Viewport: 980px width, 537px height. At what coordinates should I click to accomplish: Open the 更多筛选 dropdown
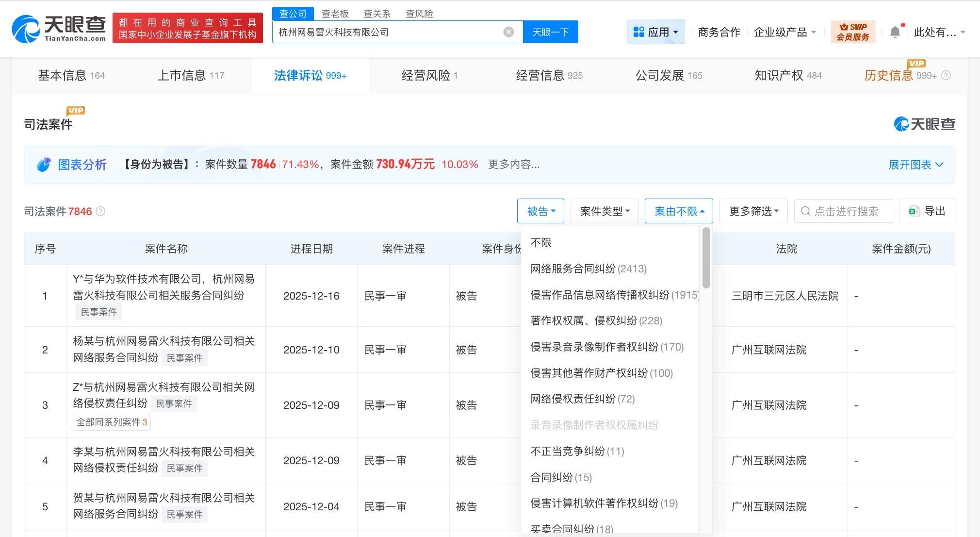753,211
